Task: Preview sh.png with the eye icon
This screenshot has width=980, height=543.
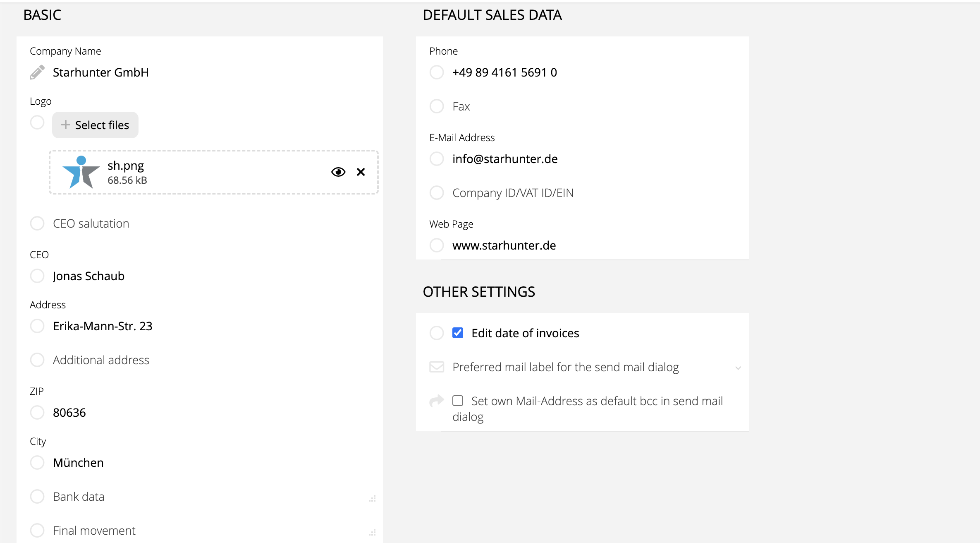Action: tap(338, 172)
